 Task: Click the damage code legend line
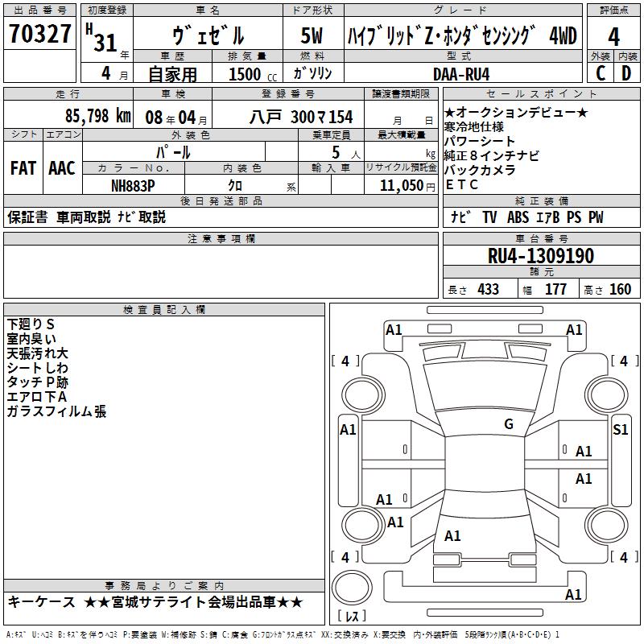283,635
